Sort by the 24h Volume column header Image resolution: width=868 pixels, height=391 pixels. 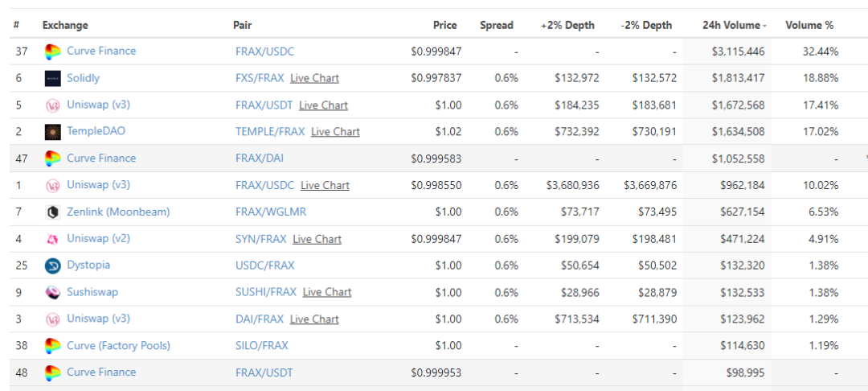pyautogui.click(x=735, y=26)
